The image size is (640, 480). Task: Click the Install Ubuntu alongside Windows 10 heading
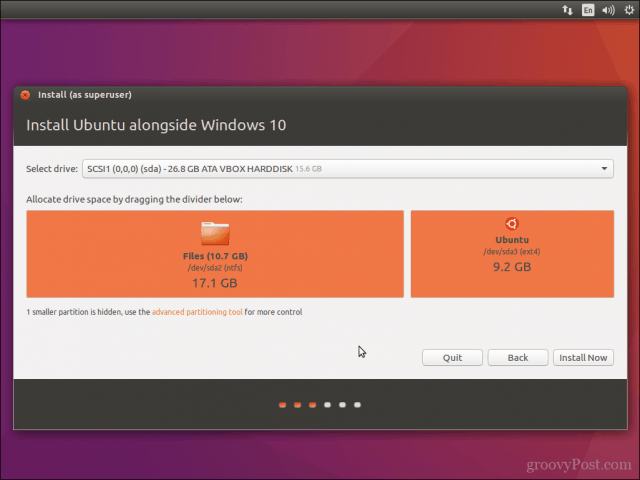click(156, 125)
